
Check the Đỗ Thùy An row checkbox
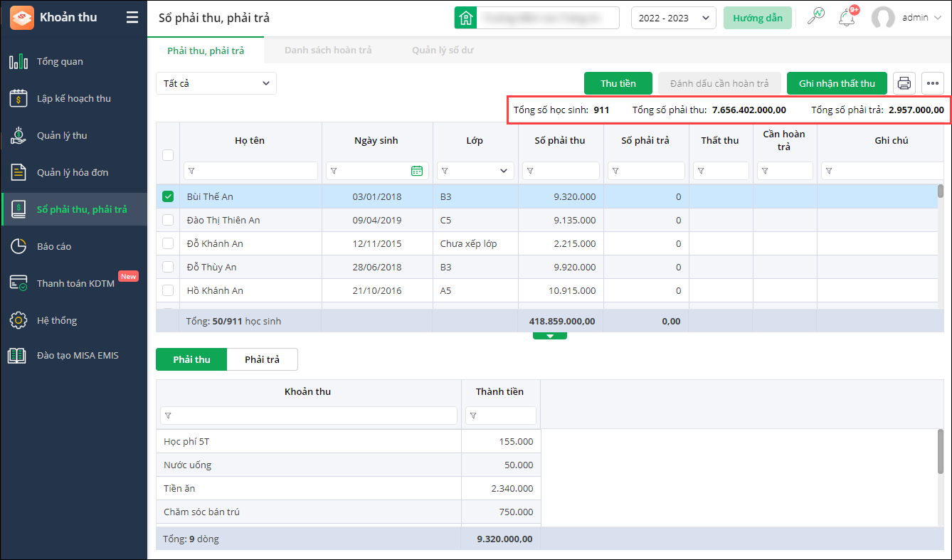tap(168, 267)
